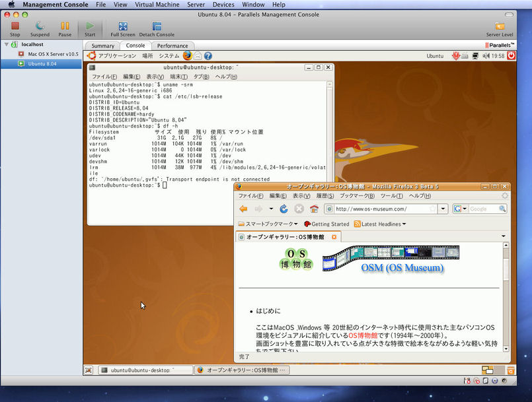Click the workspace switcher in bottom panel
The image size is (532, 402).
tap(492, 370)
